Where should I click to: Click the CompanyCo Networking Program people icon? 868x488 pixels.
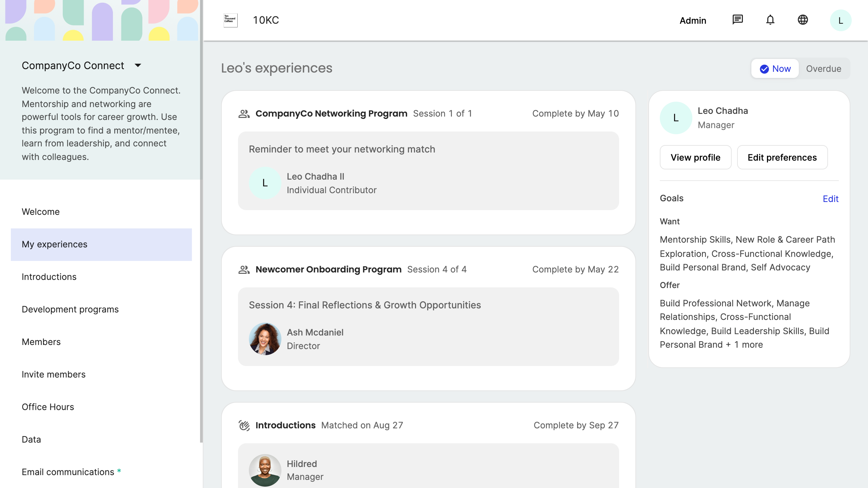click(x=244, y=114)
